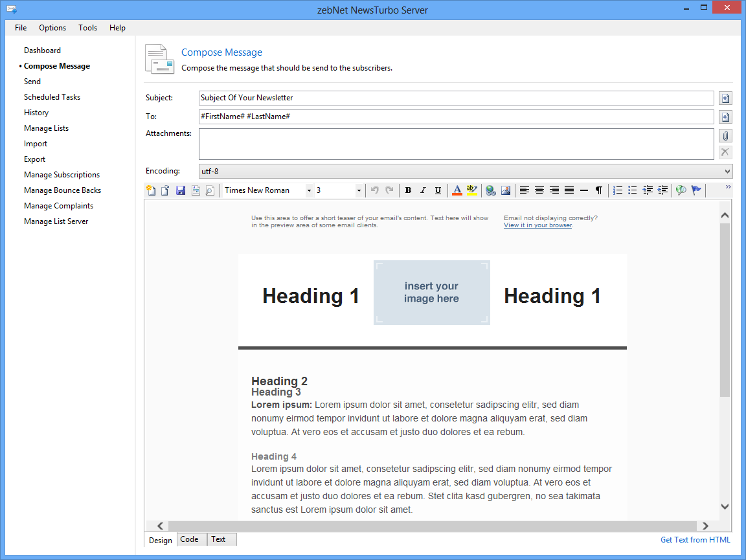
Task: Center align the text
Action: (x=539, y=190)
